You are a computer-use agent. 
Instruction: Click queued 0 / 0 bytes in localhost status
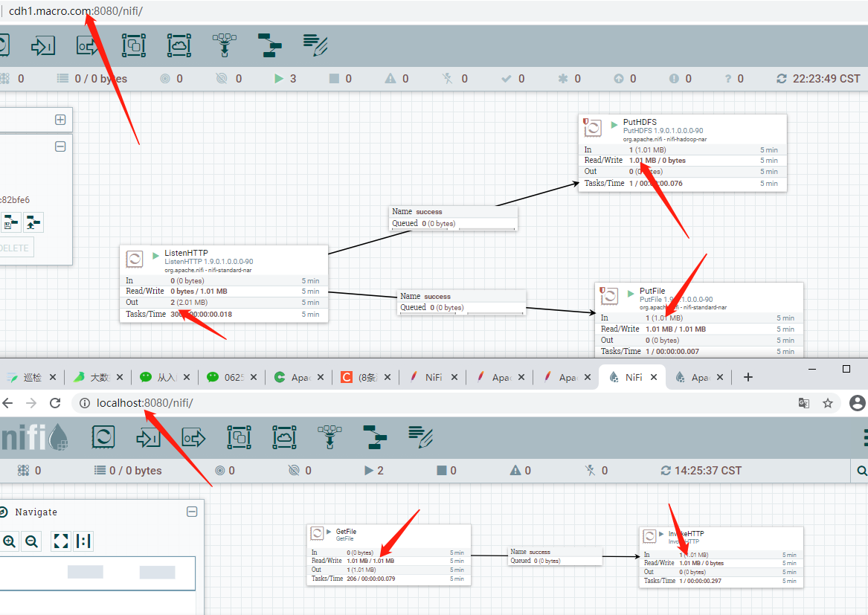(x=129, y=471)
